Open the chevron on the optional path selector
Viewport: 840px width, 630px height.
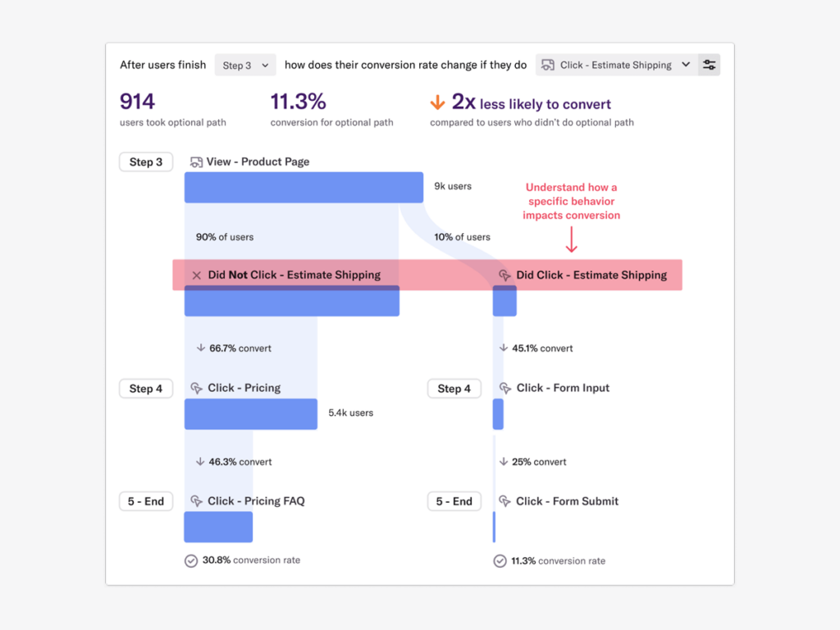click(x=686, y=65)
